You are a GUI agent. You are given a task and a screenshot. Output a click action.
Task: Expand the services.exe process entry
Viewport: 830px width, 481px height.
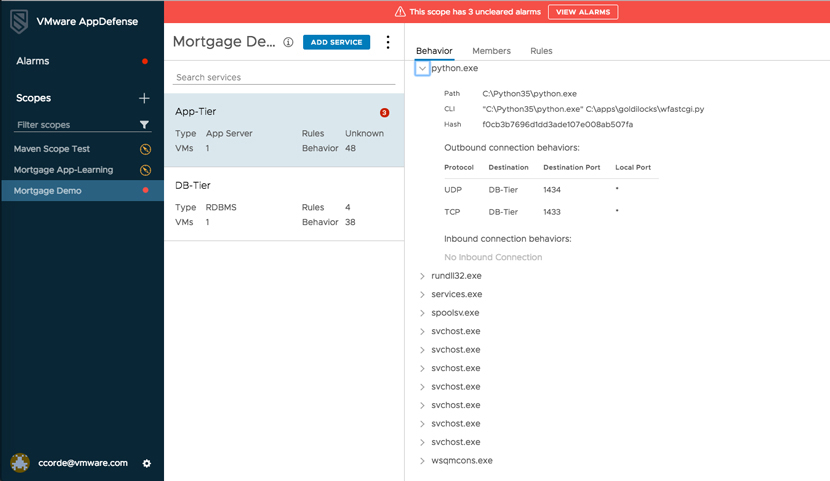point(422,295)
